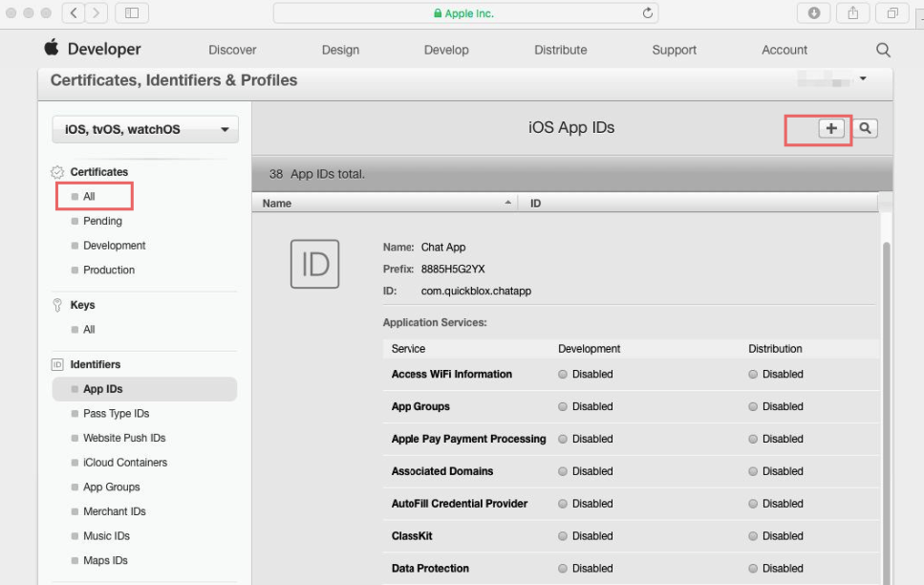Click the vertical scrollbar of App ID list
The image size is (924, 585).
coord(886,413)
